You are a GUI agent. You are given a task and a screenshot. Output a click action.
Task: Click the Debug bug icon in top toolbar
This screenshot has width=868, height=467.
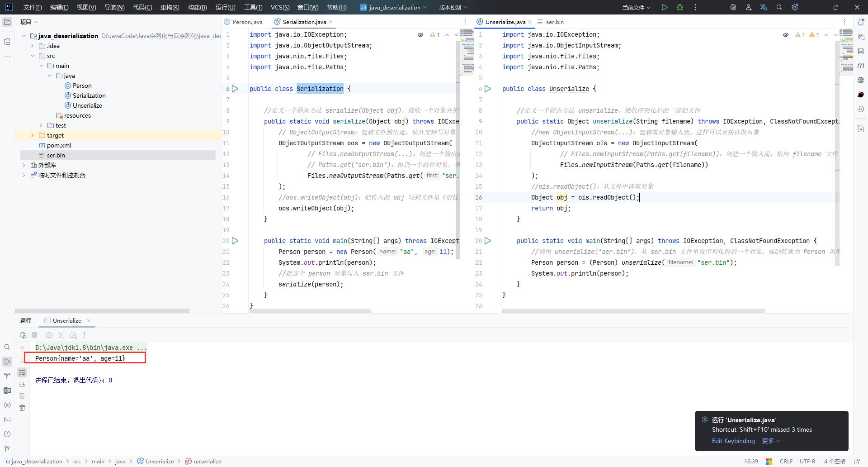click(x=680, y=7)
